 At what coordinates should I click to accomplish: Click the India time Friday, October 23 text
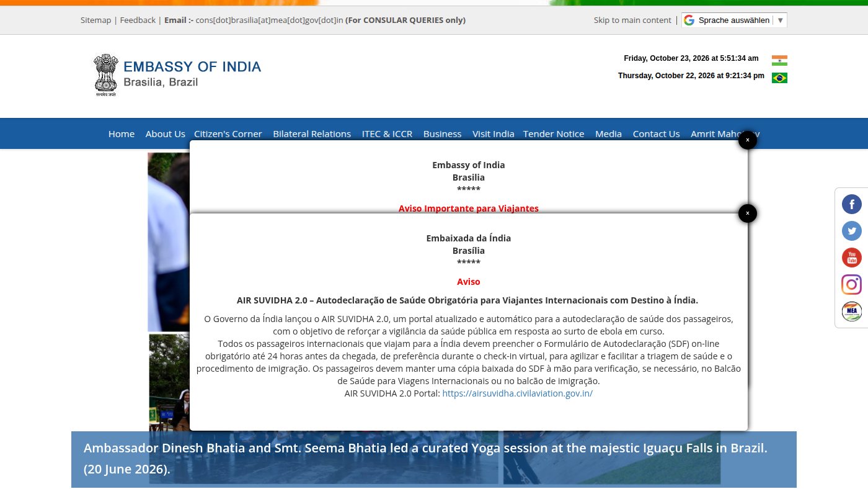coord(691,58)
